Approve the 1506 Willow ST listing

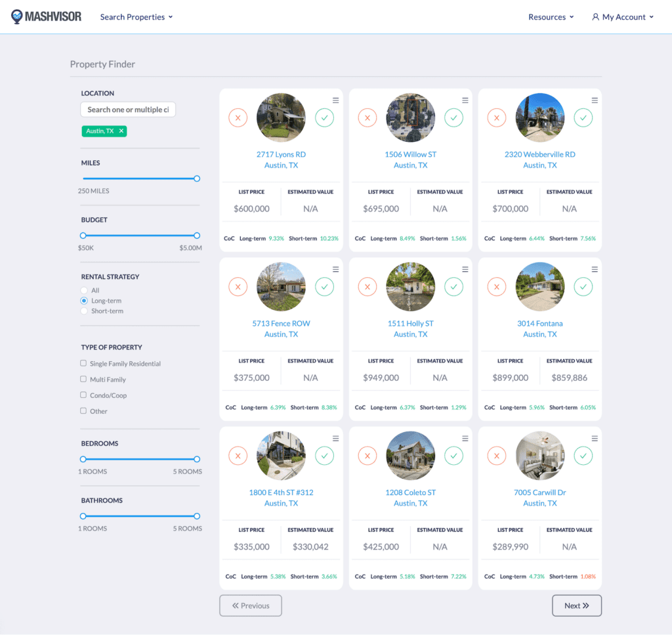pyautogui.click(x=453, y=118)
